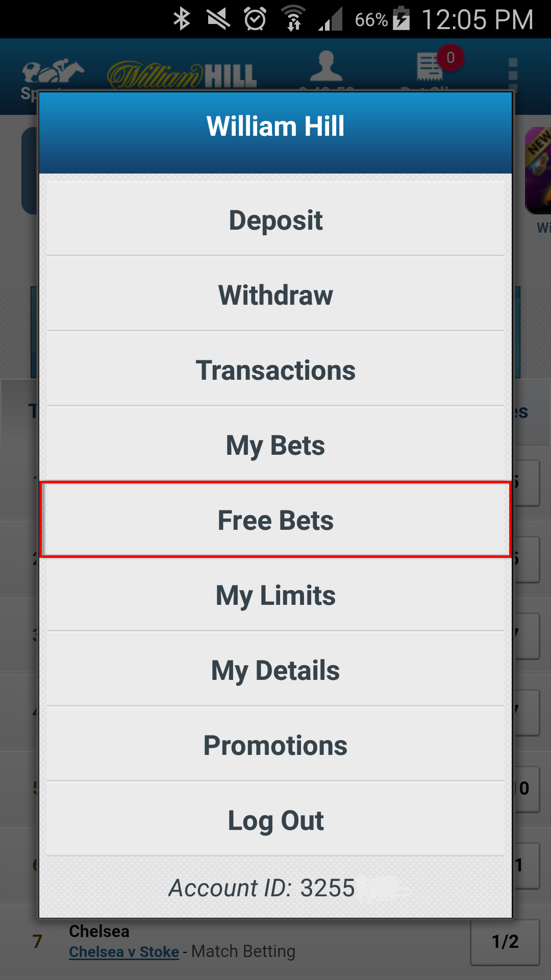Tap the Sports horse rider icon

pos(52,72)
